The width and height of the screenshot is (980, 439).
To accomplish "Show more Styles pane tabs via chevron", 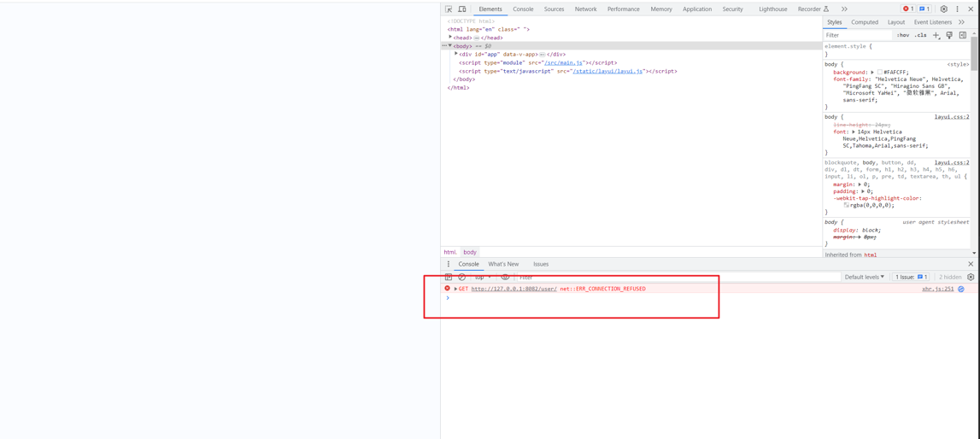I will point(961,22).
